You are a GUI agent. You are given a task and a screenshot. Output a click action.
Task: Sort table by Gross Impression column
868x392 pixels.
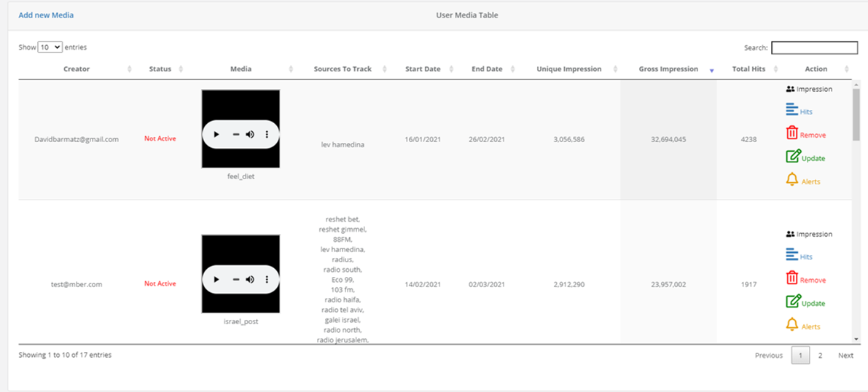tap(668, 69)
